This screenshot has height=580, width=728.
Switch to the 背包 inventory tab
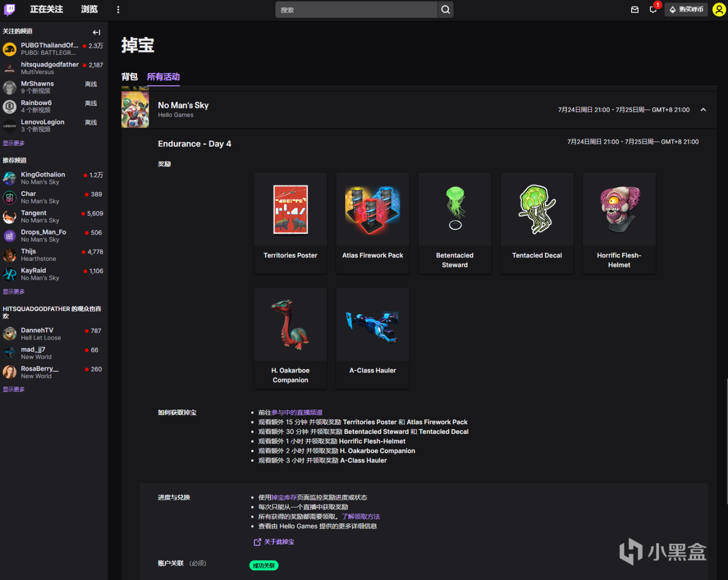129,77
